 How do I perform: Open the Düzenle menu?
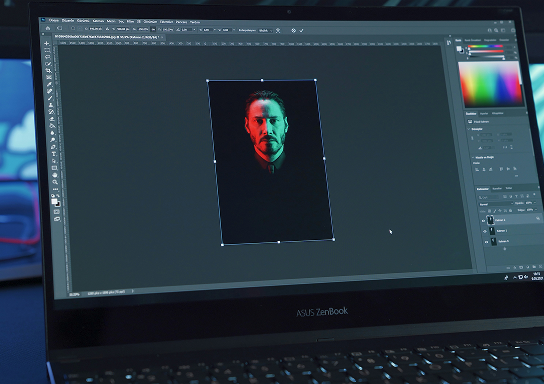[68, 21]
